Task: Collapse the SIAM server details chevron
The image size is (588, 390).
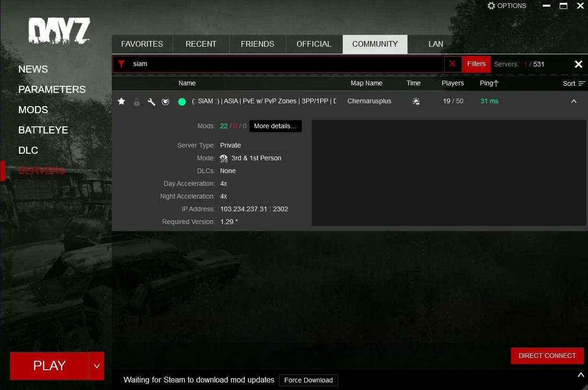Action: coord(574,101)
